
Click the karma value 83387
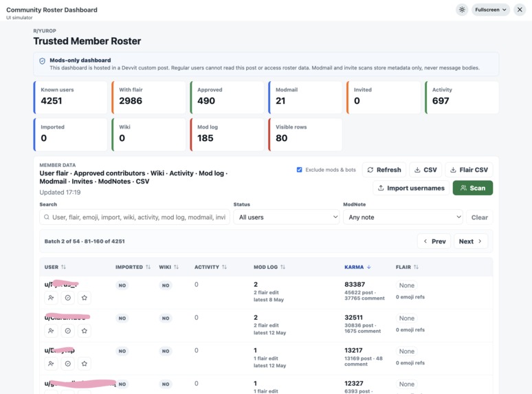point(355,285)
